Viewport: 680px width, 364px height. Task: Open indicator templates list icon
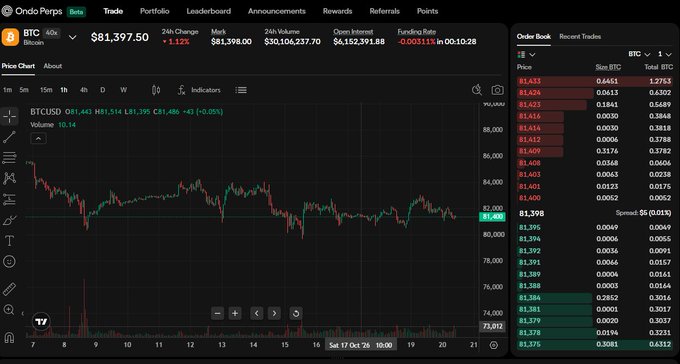[x=241, y=90]
